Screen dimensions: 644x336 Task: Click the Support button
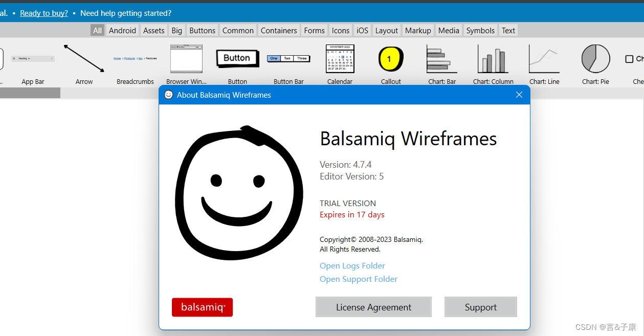click(x=481, y=307)
